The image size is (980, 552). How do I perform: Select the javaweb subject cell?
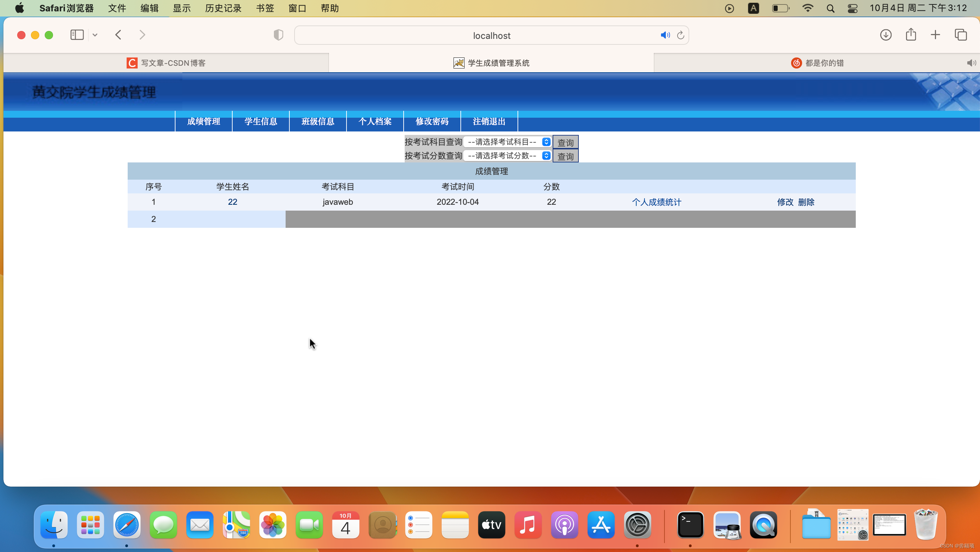coord(338,202)
